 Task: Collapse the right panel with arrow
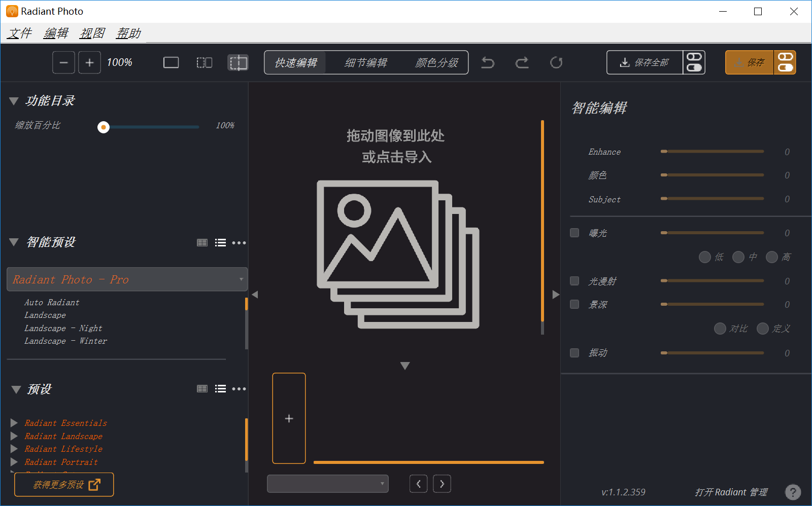pyautogui.click(x=556, y=295)
